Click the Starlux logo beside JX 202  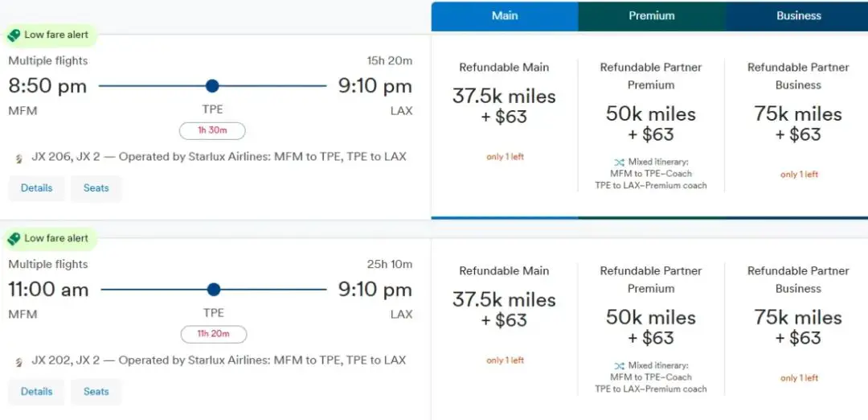click(x=18, y=362)
